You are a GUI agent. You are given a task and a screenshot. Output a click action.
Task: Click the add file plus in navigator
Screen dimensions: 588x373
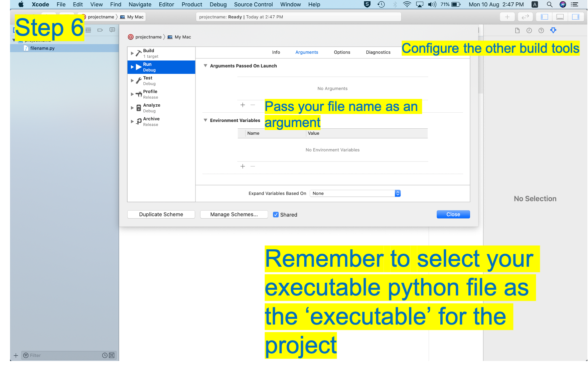16,355
